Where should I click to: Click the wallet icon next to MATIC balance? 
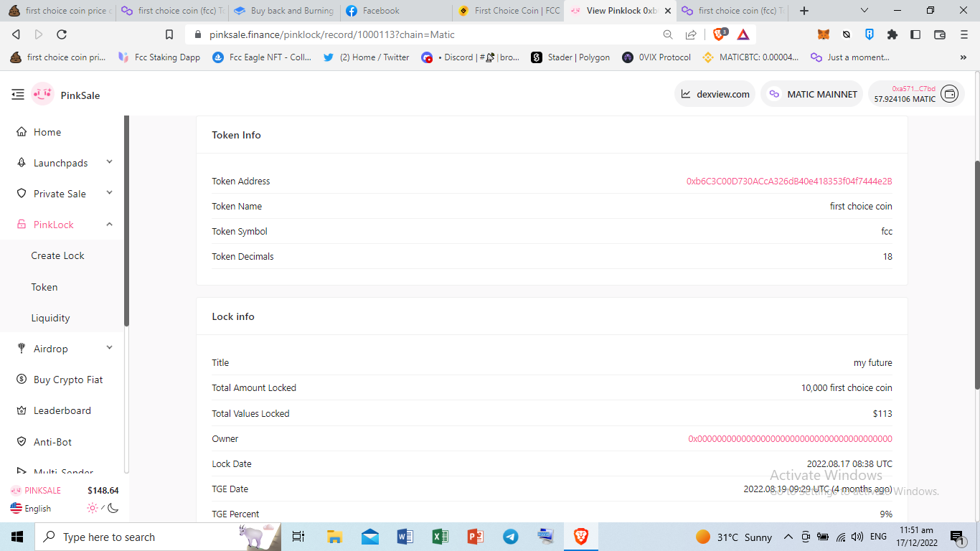pyautogui.click(x=949, y=94)
